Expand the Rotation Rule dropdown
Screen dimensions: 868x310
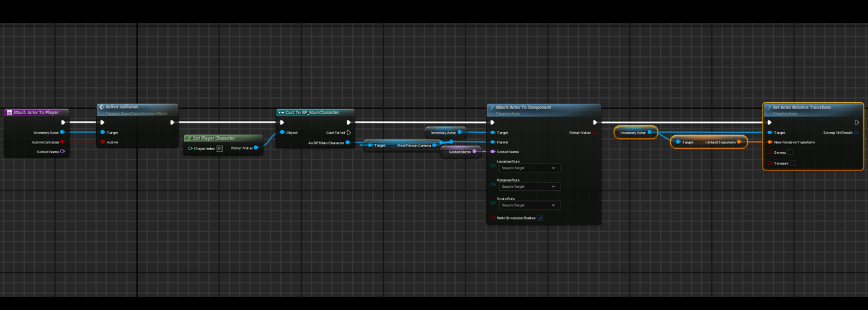click(529, 187)
